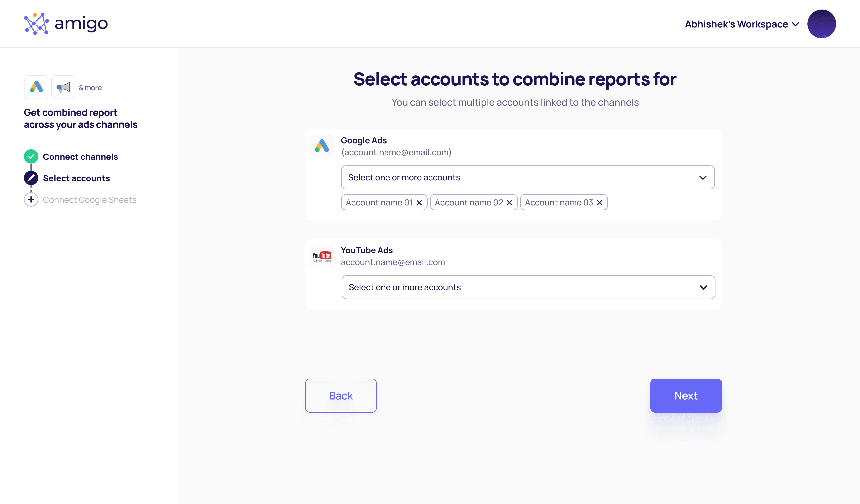Click the Google Ads account email text
The height and width of the screenshot is (504, 860).
click(x=396, y=152)
